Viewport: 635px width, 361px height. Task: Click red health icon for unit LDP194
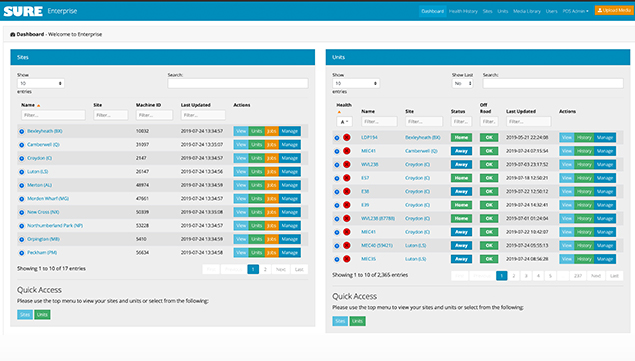[347, 137]
